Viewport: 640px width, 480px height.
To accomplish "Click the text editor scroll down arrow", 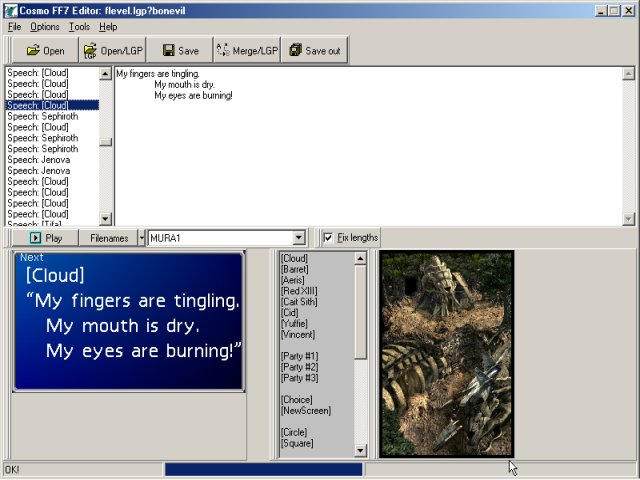I will pyautogui.click(x=628, y=219).
